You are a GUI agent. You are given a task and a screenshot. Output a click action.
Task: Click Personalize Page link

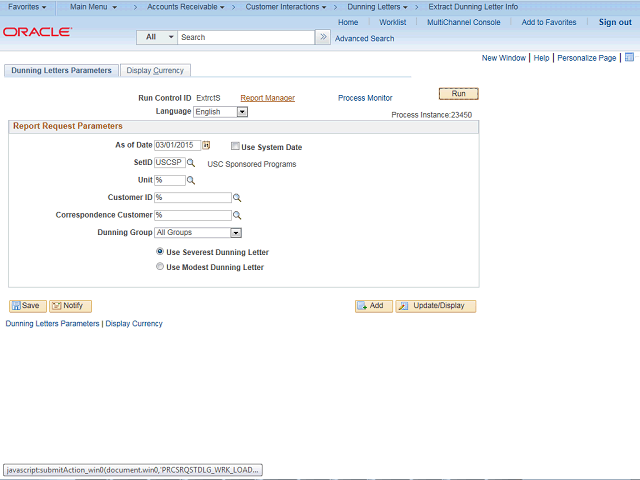(x=587, y=58)
